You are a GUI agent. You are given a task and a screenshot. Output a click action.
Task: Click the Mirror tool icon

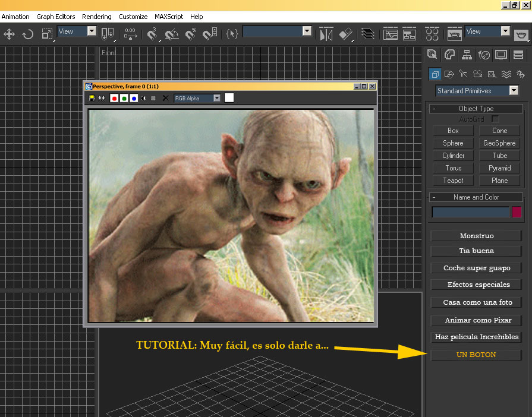click(326, 34)
